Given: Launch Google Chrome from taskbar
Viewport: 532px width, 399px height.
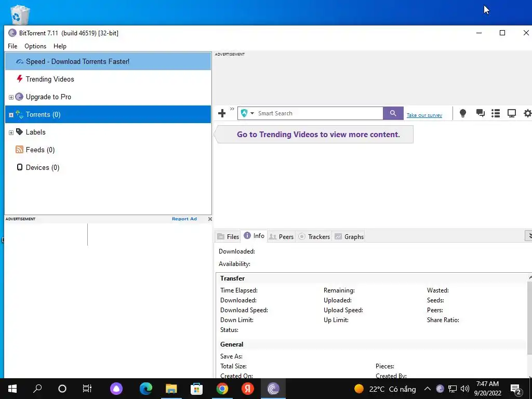Looking at the screenshot, I should (222, 389).
